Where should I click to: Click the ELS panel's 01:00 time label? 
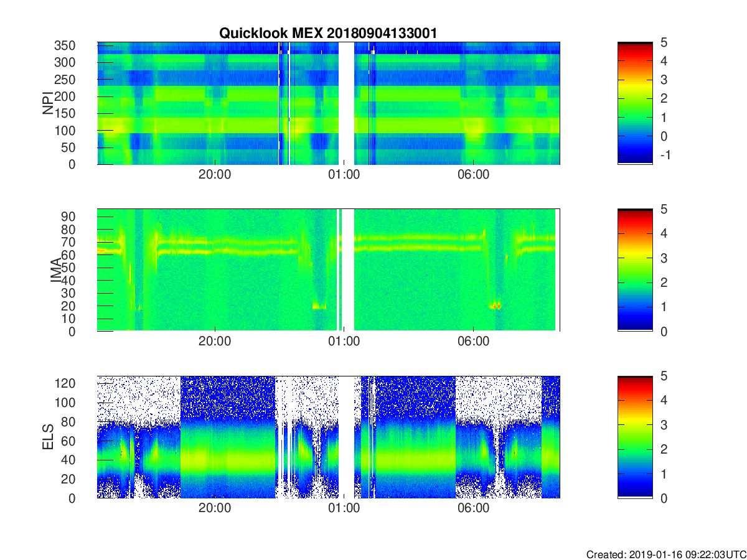(344, 509)
